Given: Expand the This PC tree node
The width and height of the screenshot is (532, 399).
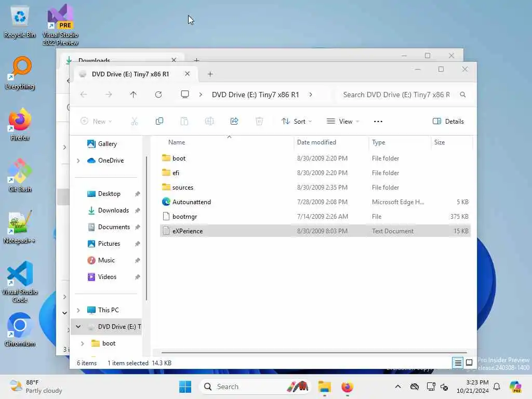Looking at the screenshot, I should point(78,310).
